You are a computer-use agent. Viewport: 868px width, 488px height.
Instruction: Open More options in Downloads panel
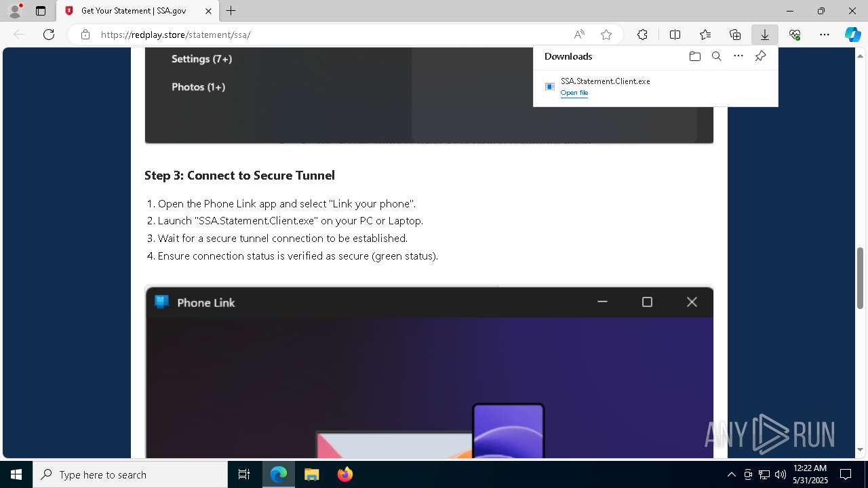738,56
